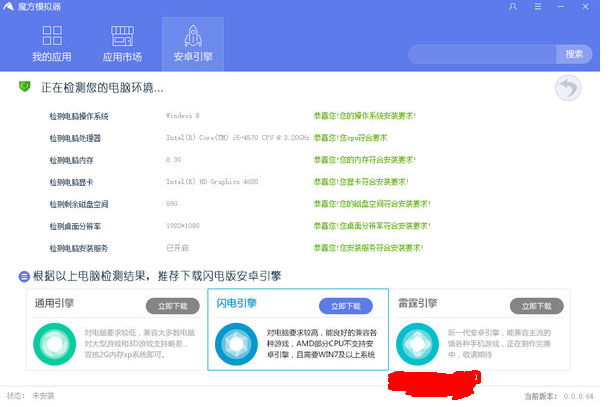Focus the search input field

pyautogui.click(x=482, y=54)
